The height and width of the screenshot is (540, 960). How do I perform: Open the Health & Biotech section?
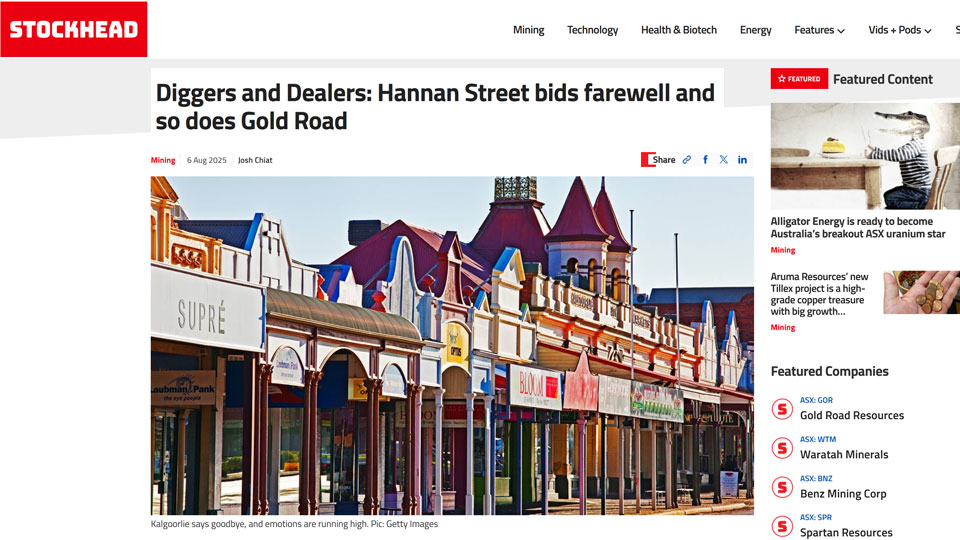click(x=678, y=30)
